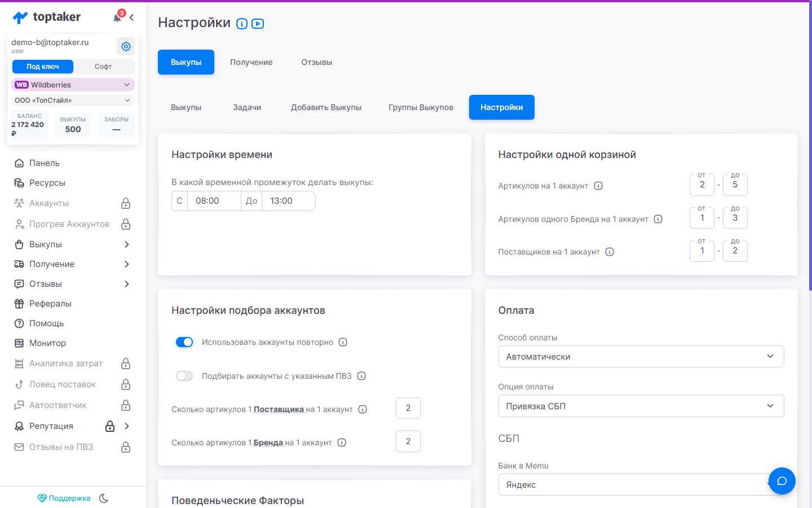Open the Задачи sub-tab
812x508 pixels.
247,107
